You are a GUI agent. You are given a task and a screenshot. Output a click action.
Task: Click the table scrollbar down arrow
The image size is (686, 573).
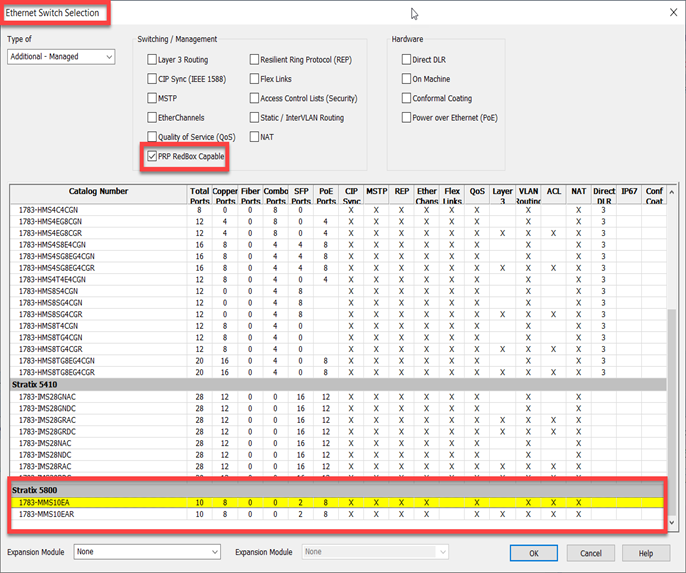[x=672, y=522]
